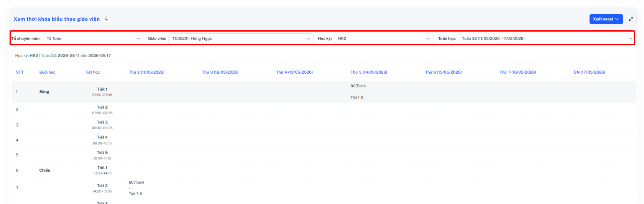Viewport: 644px width, 204px height.
Task: Click the Thứ 3 (12/05/2026) column header
Action: [220, 72]
